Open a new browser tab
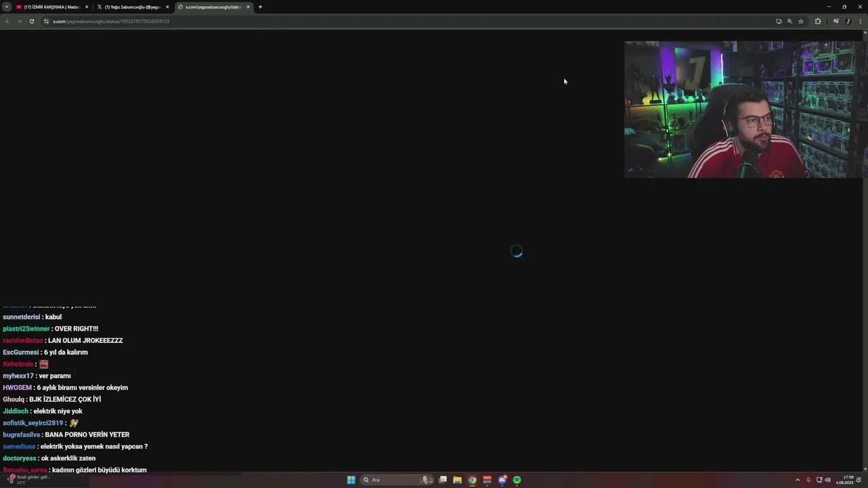Screen dimensions: 868x488 click(260, 7)
